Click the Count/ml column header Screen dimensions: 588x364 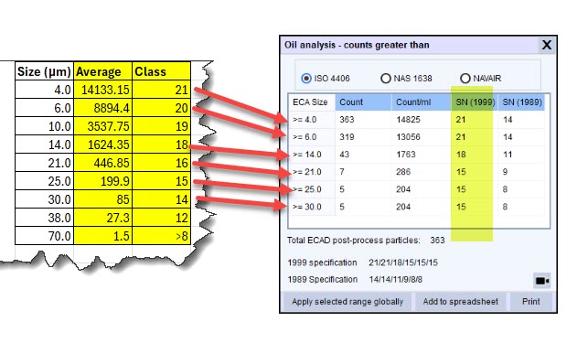point(422,102)
